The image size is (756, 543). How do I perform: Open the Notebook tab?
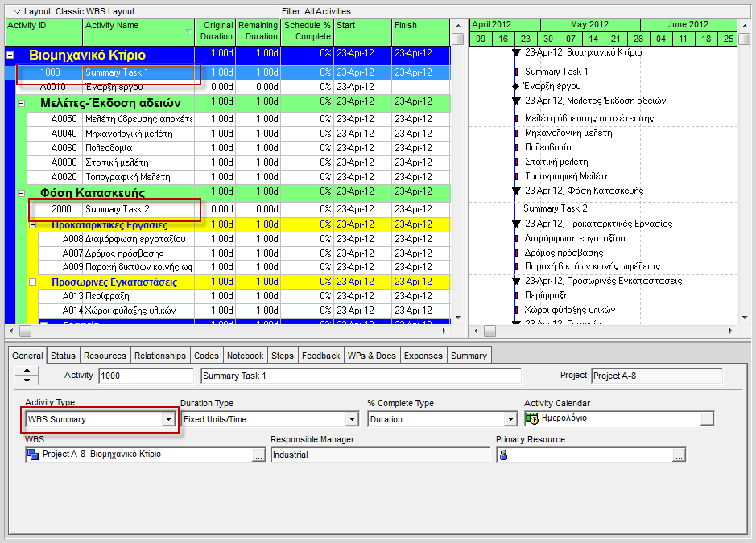[245, 356]
